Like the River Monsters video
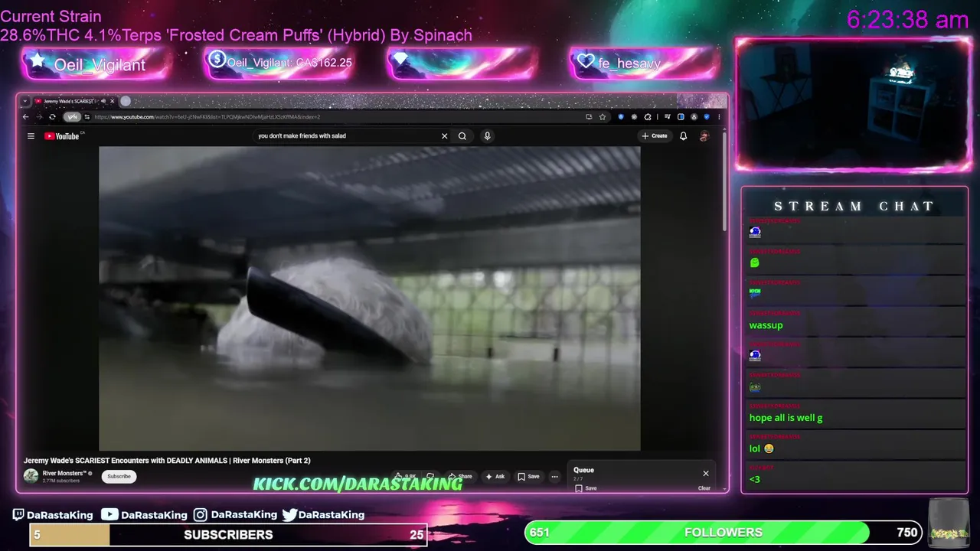 406,476
